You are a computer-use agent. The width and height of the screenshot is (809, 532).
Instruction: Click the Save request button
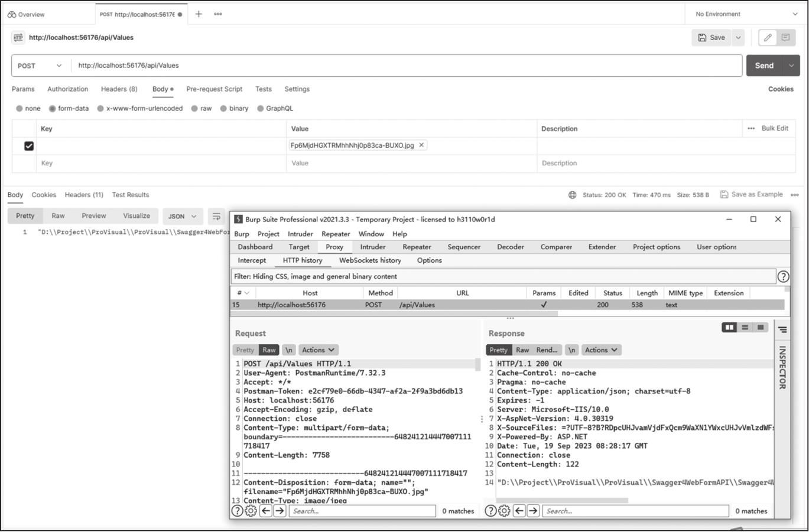(711, 38)
